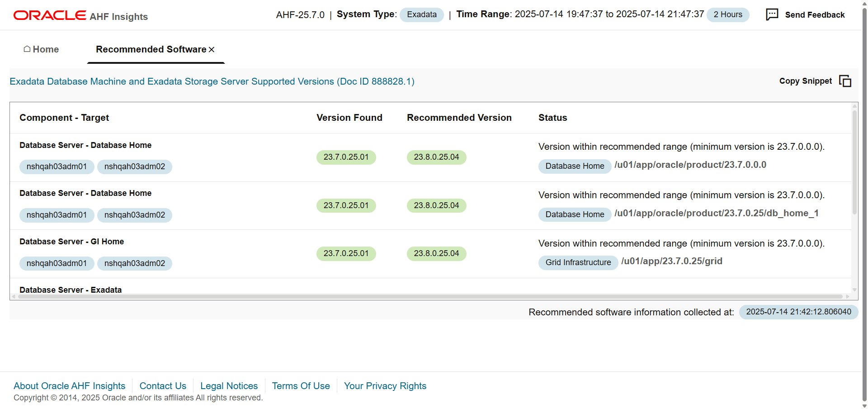Click nshqah03adm02 in the GI Home row
The height and width of the screenshot is (409, 868).
coord(135,263)
